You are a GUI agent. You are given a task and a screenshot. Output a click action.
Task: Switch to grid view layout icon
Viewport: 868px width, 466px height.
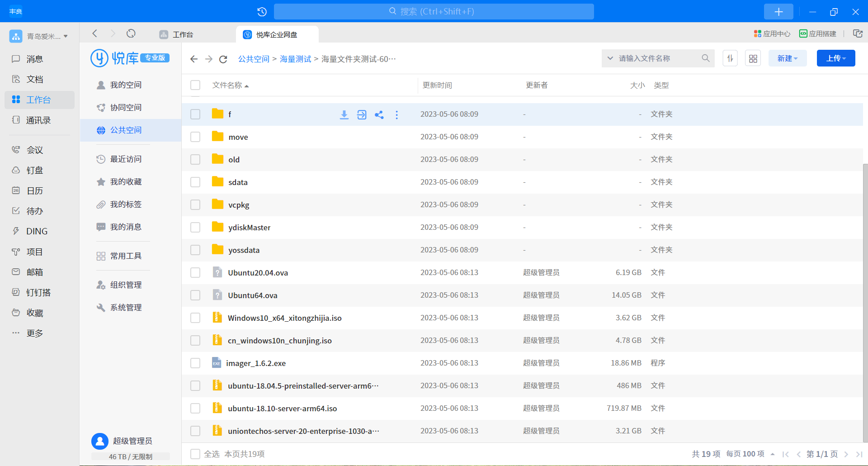[753, 59]
